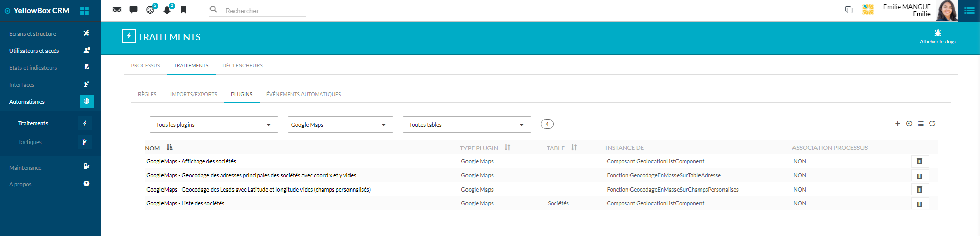980x236 pixels.
Task: Open the notifications bell icon
Action: point(167,10)
